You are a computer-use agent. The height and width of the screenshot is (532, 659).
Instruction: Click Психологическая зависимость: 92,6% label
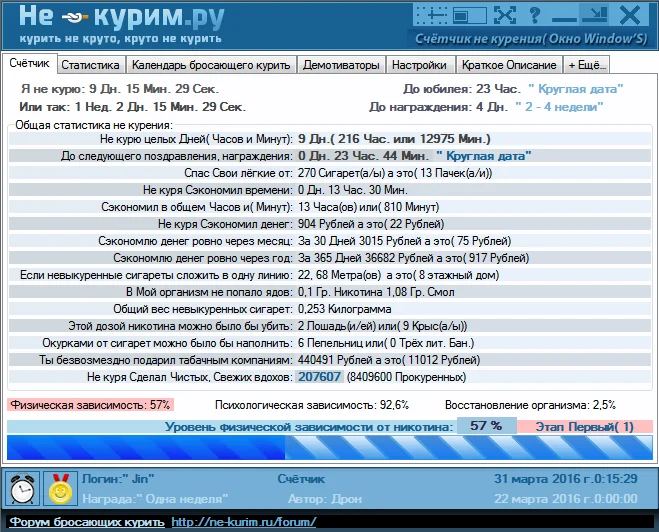tap(312, 405)
